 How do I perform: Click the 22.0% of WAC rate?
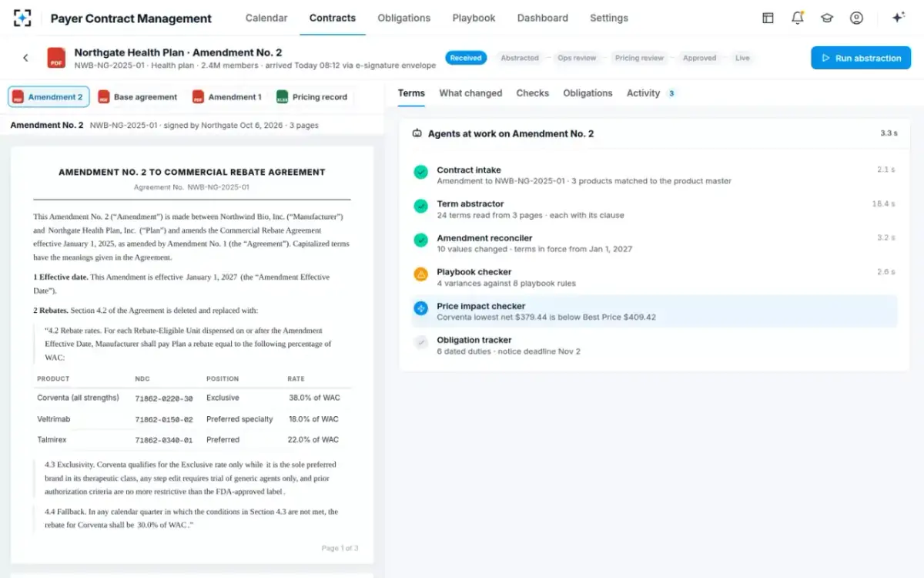coord(313,439)
